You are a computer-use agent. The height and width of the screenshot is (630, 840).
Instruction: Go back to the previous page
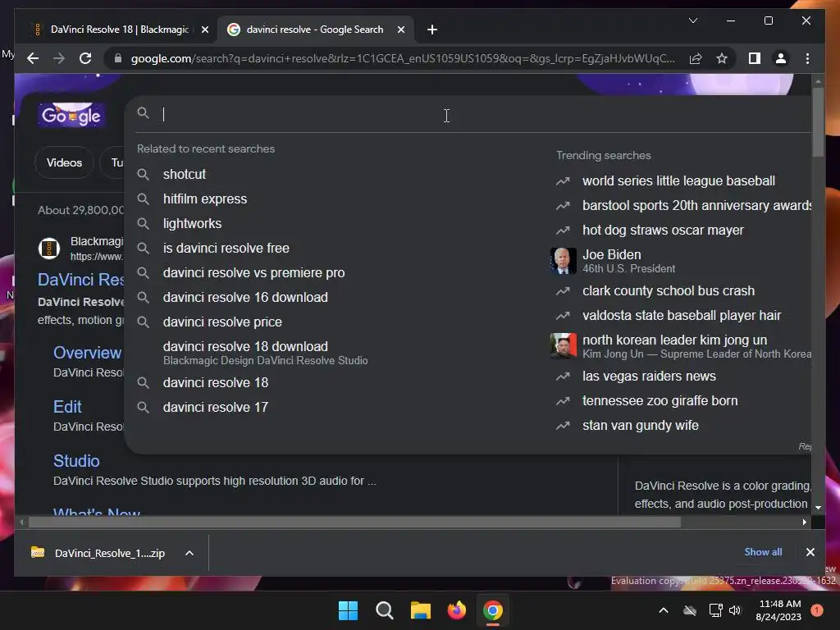tap(33, 58)
